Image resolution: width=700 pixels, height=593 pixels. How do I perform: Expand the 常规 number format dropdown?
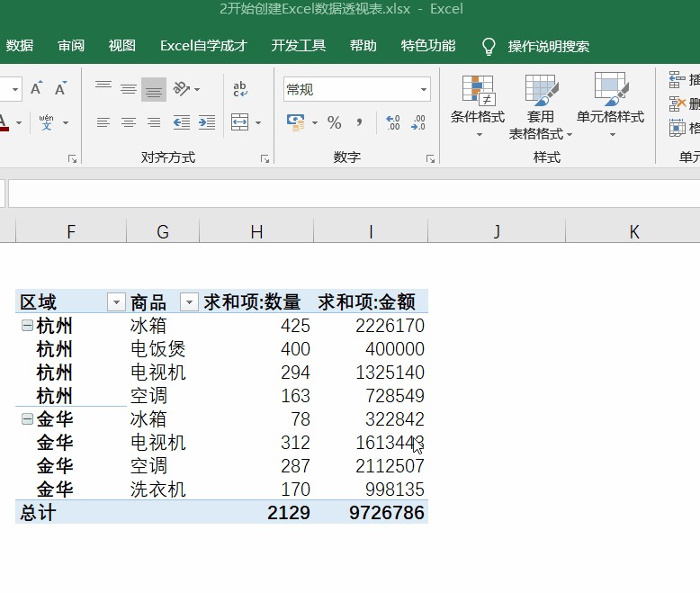423,89
